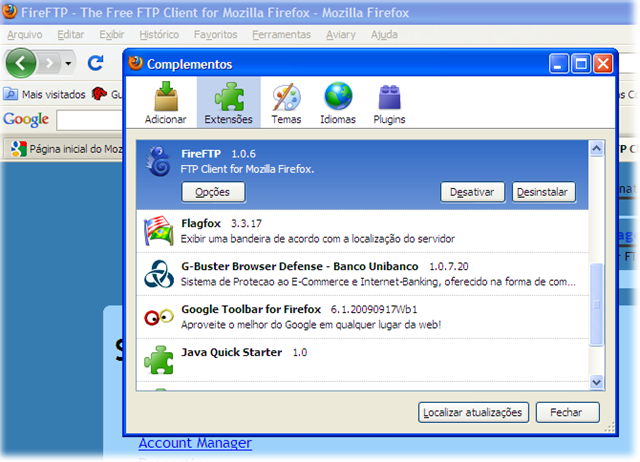Close the Complementos window
Screen dimensions: 640x462
[603, 64]
